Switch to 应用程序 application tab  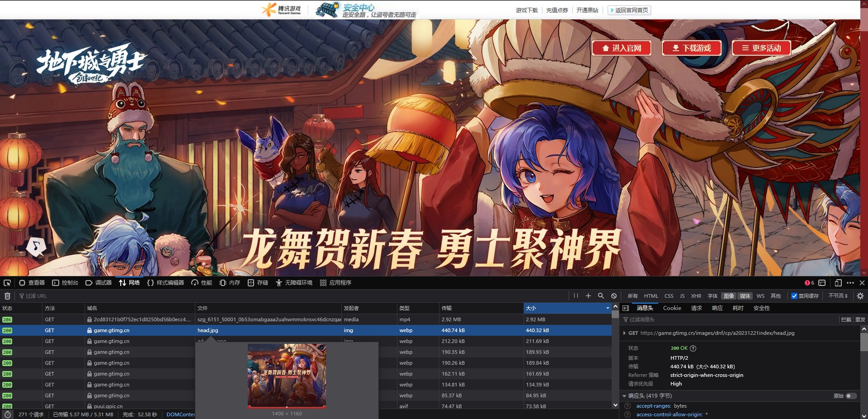335,283
